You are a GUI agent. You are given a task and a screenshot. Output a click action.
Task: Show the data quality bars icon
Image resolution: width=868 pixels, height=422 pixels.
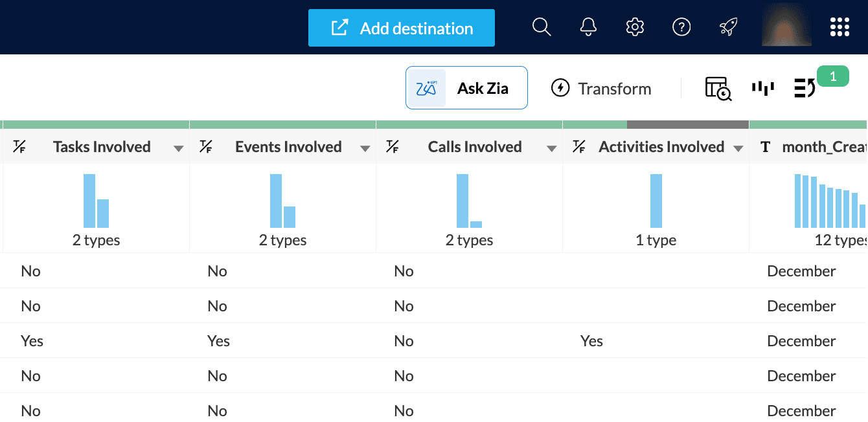763,88
